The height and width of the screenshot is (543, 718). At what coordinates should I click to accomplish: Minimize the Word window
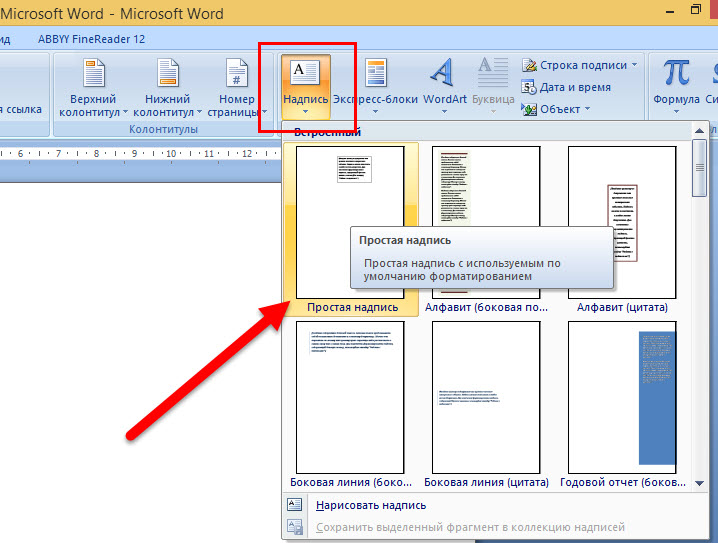[669, 11]
